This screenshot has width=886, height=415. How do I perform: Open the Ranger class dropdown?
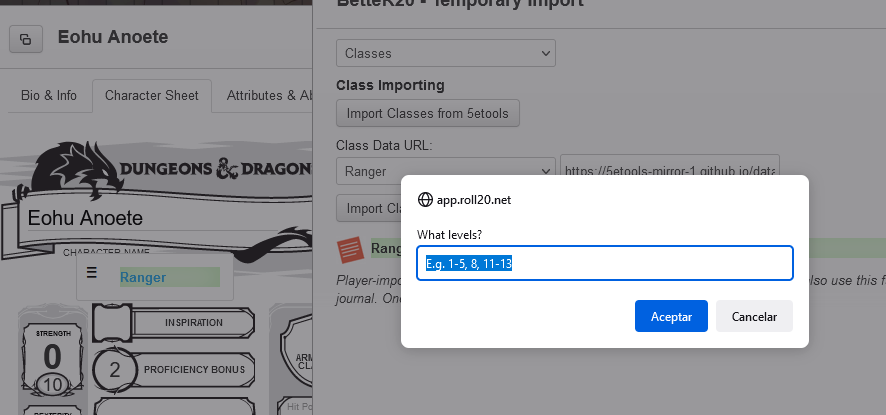pyautogui.click(x=446, y=171)
